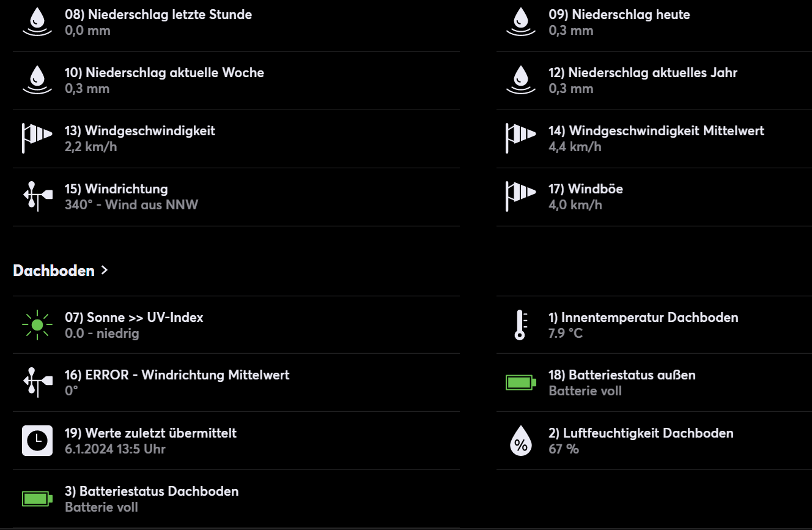
Task: Open the Niederschlag heute entry
Action: click(x=619, y=15)
